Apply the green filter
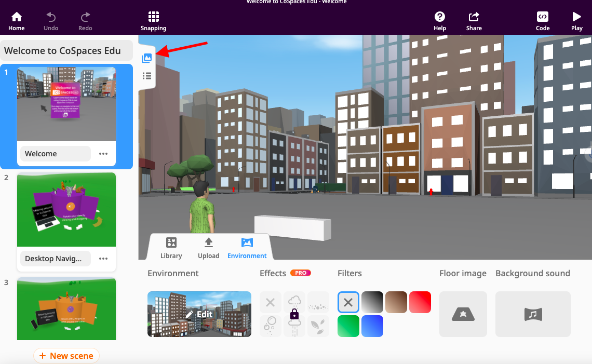The height and width of the screenshot is (364, 592). [348, 326]
